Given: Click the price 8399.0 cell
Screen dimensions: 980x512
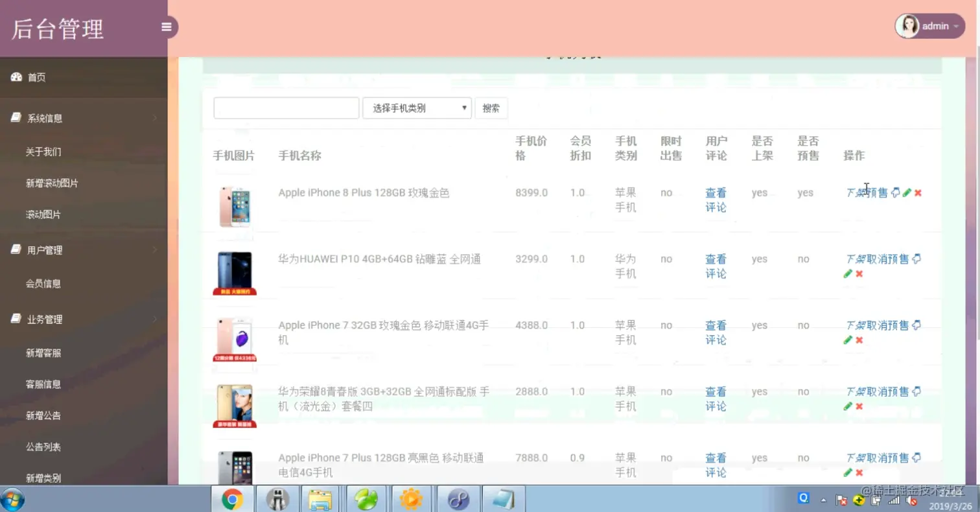Looking at the screenshot, I should point(531,192).
